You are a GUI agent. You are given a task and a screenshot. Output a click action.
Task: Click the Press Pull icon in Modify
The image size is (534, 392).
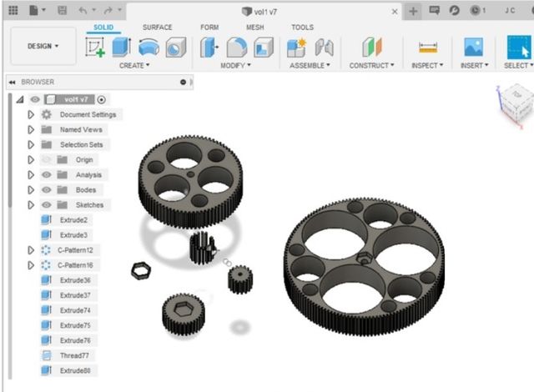209,48
